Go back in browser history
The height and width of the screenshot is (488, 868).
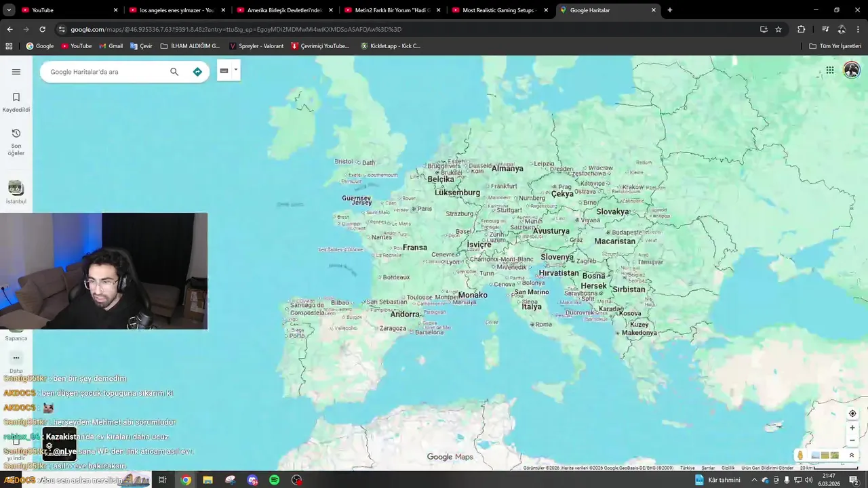pyautogui.click(x=9, y=29)
